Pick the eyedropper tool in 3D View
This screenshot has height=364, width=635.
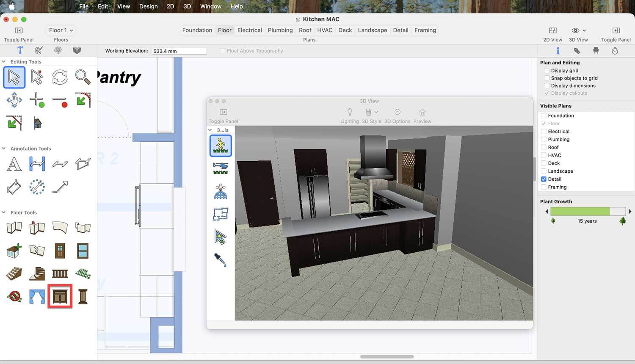click(x=221, y=259)
